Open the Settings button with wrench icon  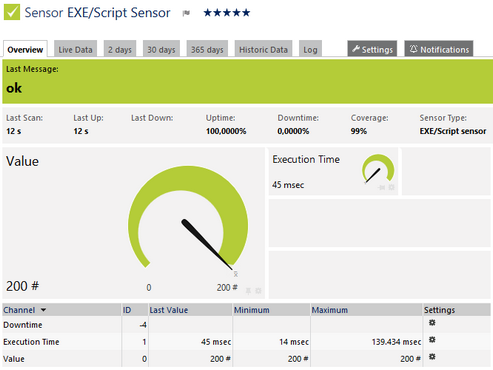tap(372, 49)
